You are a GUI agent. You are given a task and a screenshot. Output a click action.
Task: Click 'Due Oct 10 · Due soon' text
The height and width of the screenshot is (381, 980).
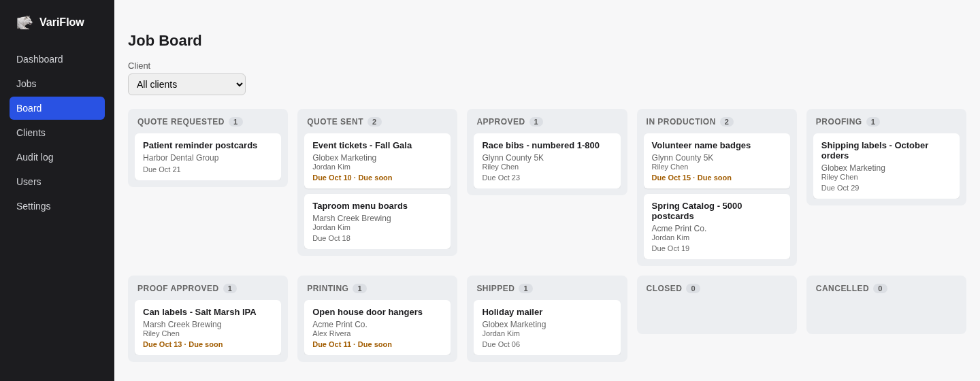click(x=353, y=178)
